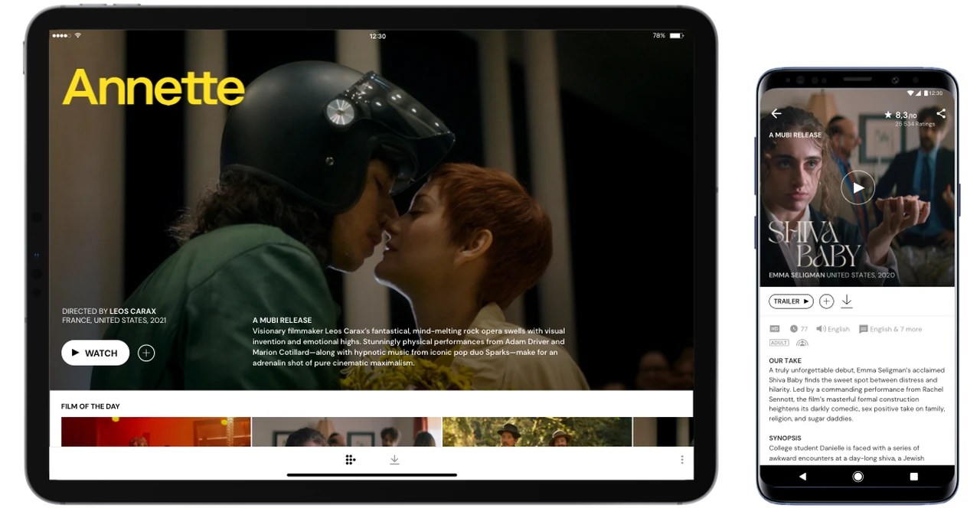Tap the back arrow on Shiva Baby page
This screenshot has width=980, height=508.
[x=776, y=113]
